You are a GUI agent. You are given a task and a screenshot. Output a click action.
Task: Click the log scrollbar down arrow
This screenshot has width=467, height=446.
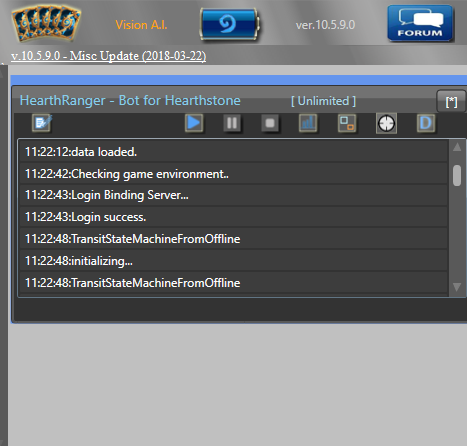click(x=457, y=287)
